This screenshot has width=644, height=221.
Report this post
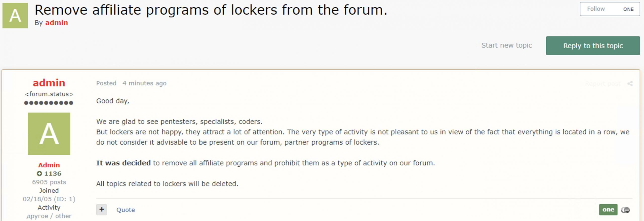pyautogui.click(x=602, y=84)
